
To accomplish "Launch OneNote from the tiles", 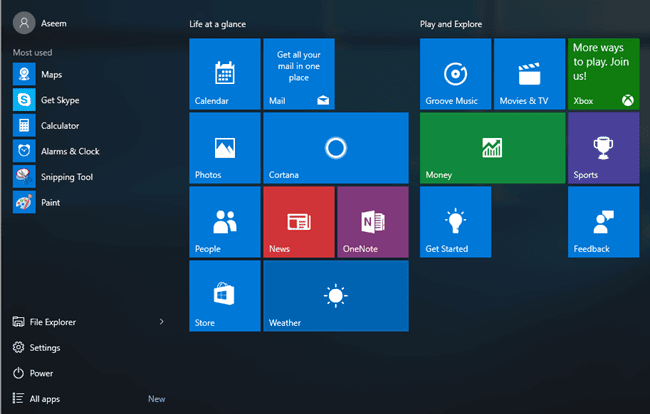I will pyautogui.click(x=373, y=222).
